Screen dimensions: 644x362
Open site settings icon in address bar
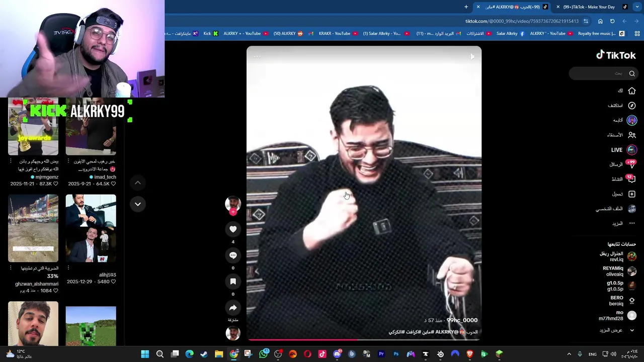click(586, 21)
